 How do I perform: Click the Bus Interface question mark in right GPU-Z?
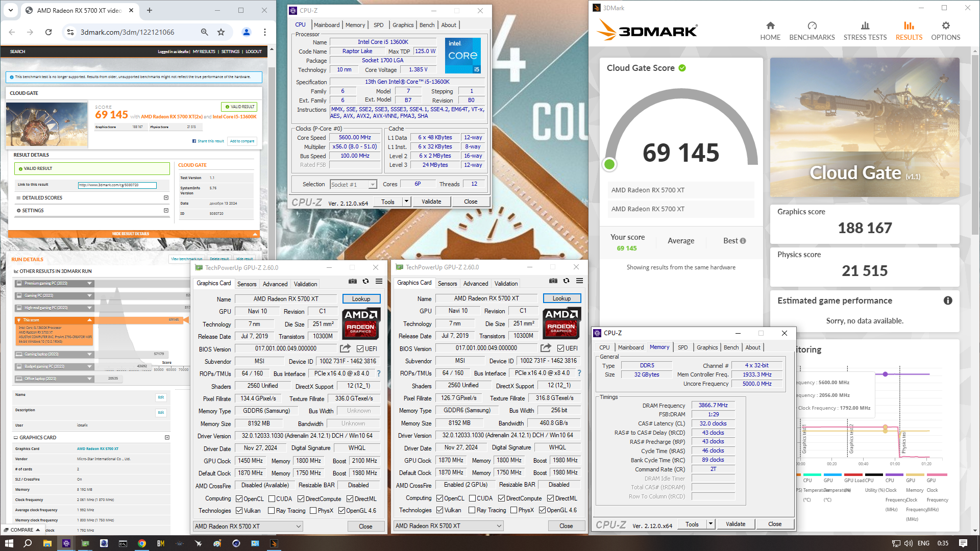tap(579, 373)
